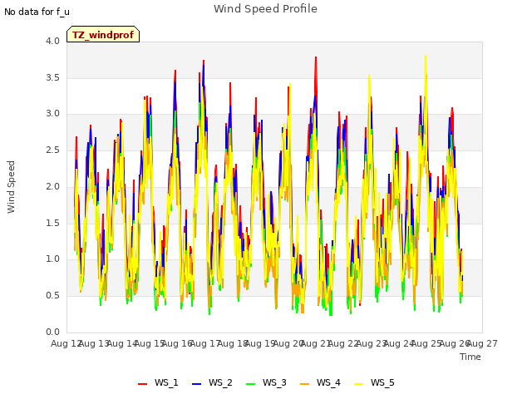Click the TZ_windprof label box
Image resolution: width=532 pixels, height=399 pixels.
103,34
